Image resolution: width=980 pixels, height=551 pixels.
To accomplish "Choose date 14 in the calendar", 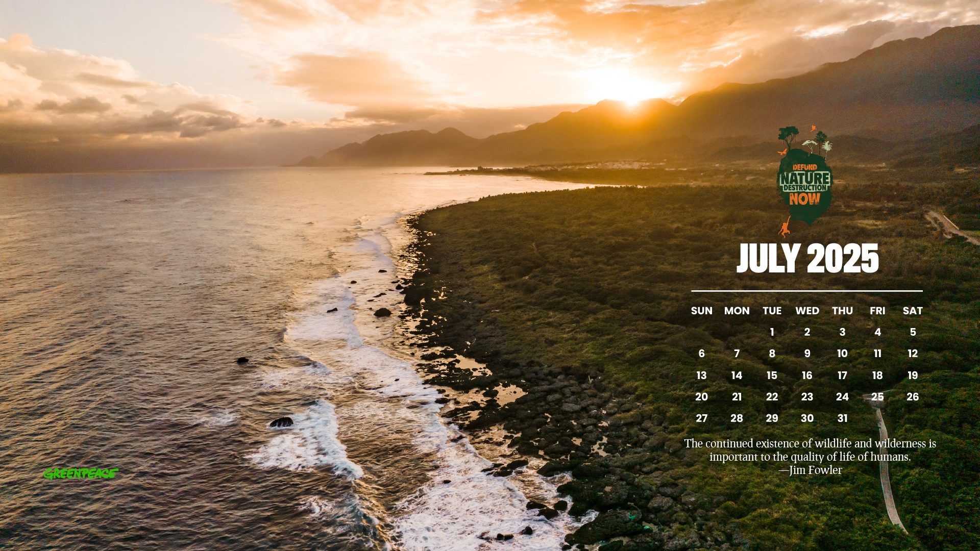I will pos(737,375).
